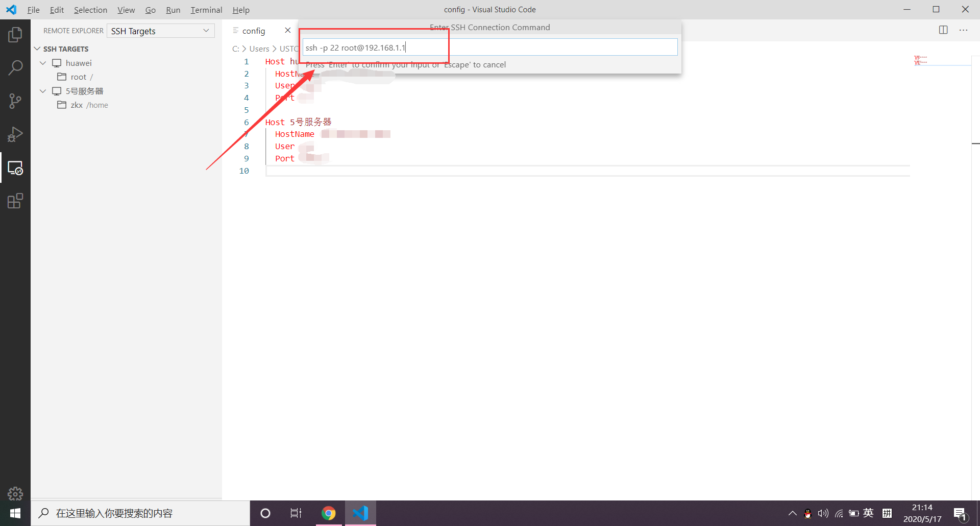Click the 'Host 5号服务器' text in editor

(298, 122)
